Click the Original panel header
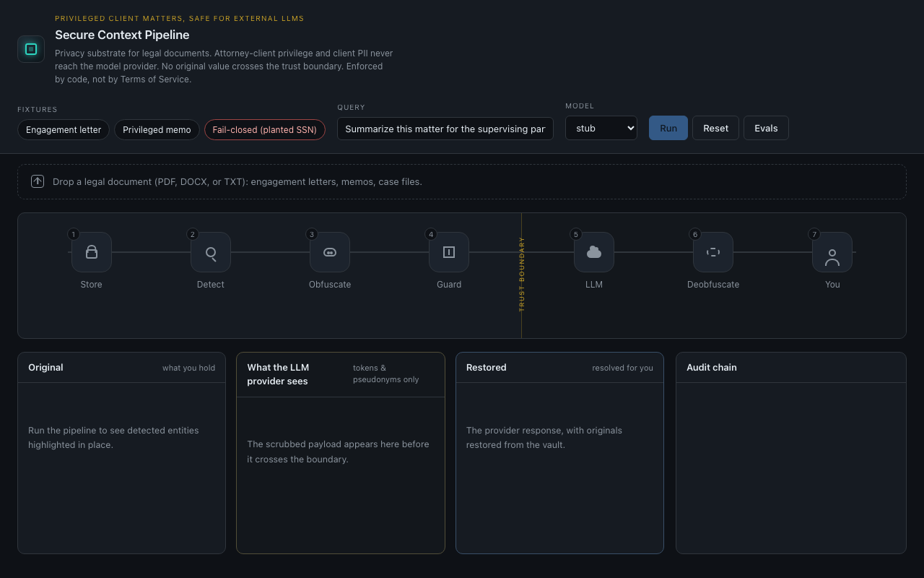This screenshot has height=578, width=924. 121,368
